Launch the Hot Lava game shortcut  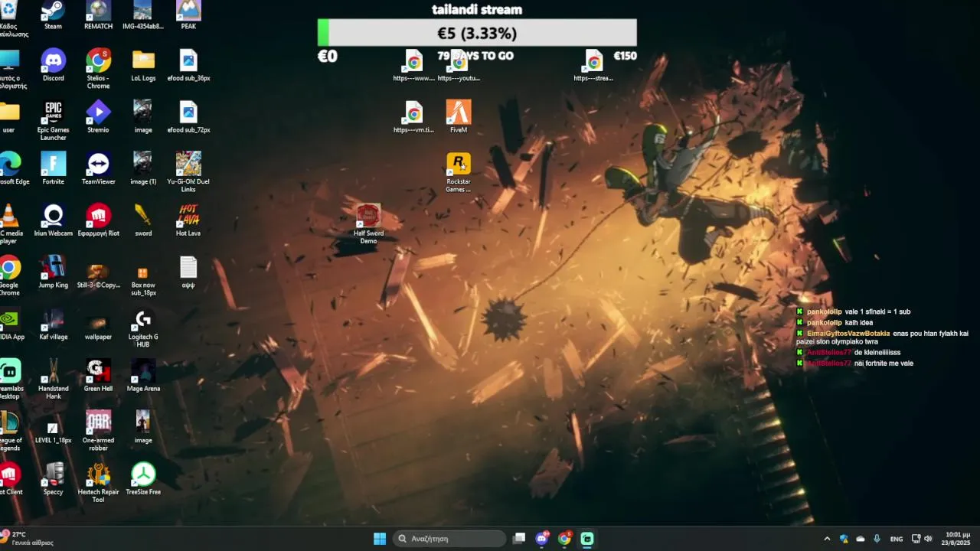tap(188, 220)
